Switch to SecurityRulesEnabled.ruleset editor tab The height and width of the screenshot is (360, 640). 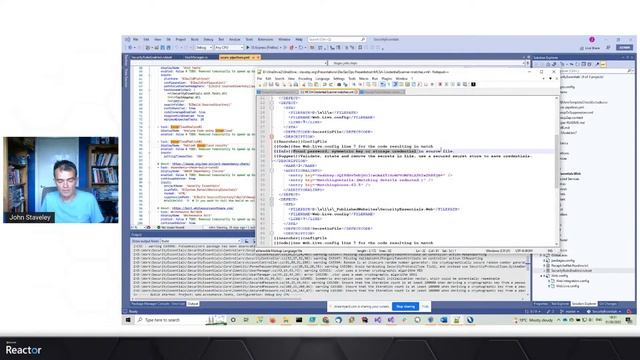pos(152,58)
